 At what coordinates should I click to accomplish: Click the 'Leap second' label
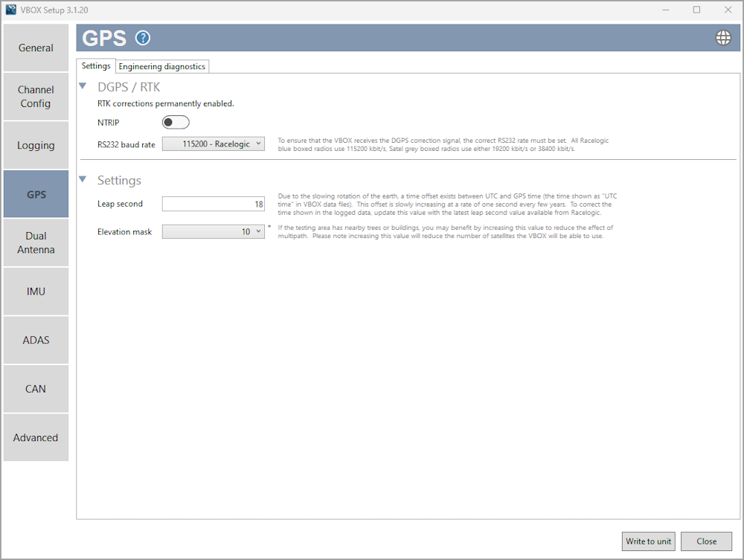[x=120, y=204]
